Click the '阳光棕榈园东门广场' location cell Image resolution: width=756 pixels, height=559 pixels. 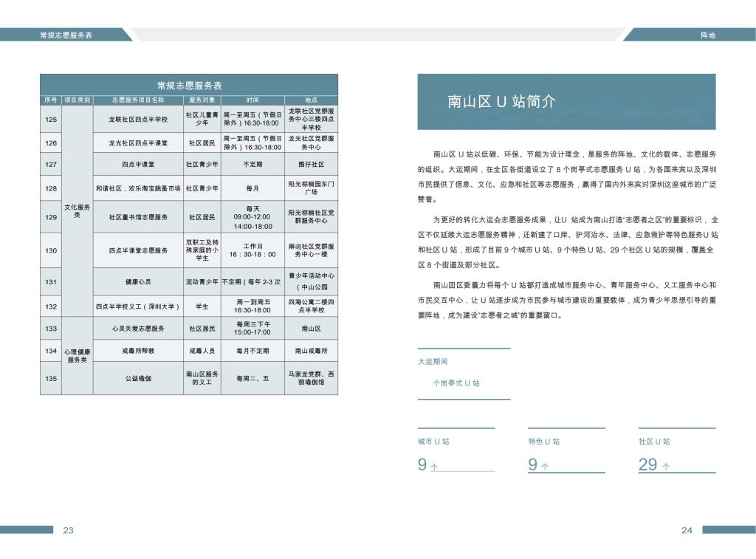pyautogui.click(x=311, y=188)
